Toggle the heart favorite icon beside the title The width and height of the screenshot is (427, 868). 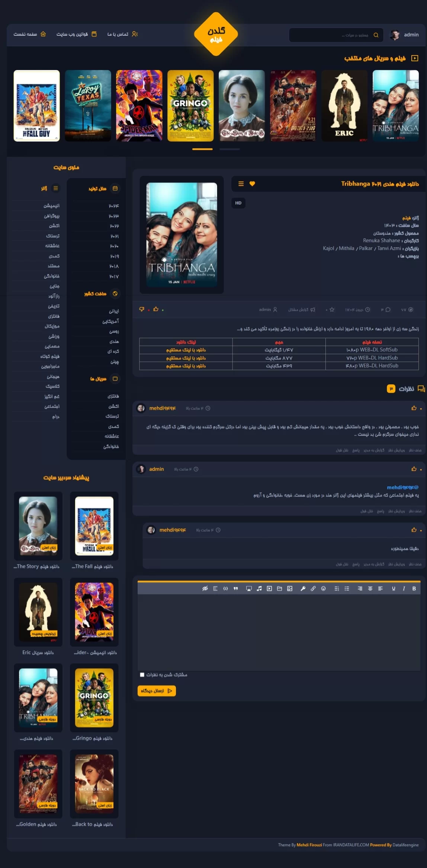coord(252,184)
